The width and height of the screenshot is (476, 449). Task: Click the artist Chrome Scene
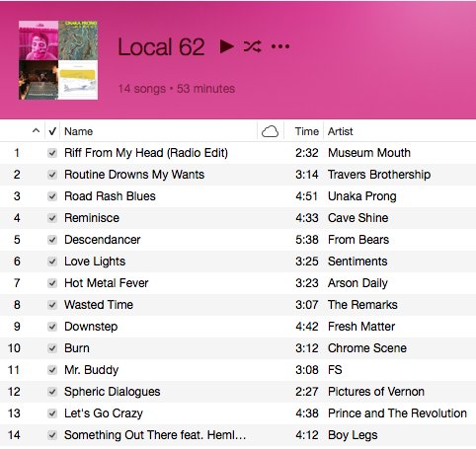pos(367,348)
